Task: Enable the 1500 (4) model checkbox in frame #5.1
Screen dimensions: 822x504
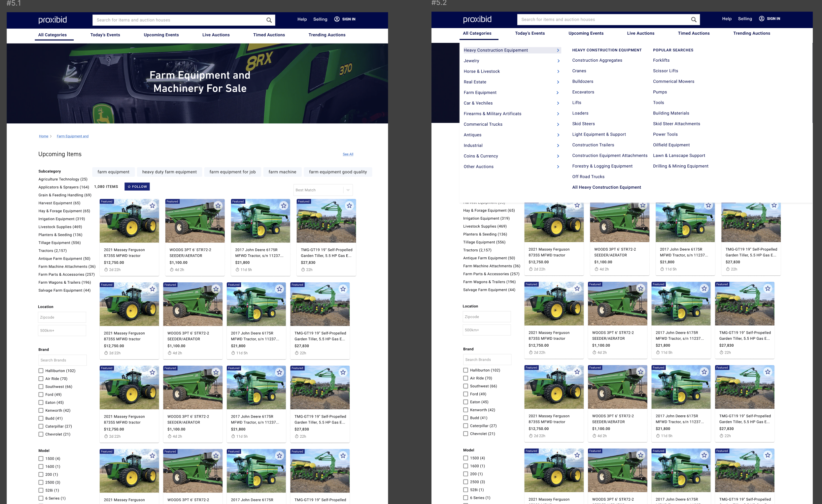Action: 41,459
